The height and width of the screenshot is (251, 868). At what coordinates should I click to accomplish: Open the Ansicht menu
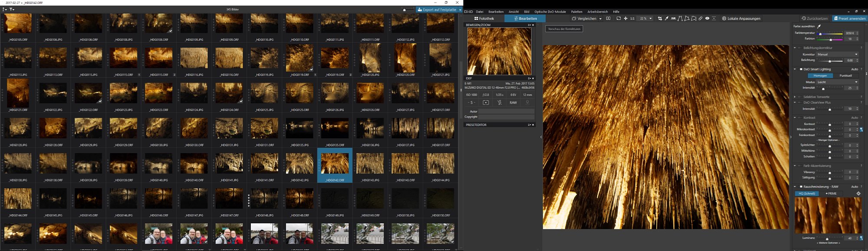point(513,12)
